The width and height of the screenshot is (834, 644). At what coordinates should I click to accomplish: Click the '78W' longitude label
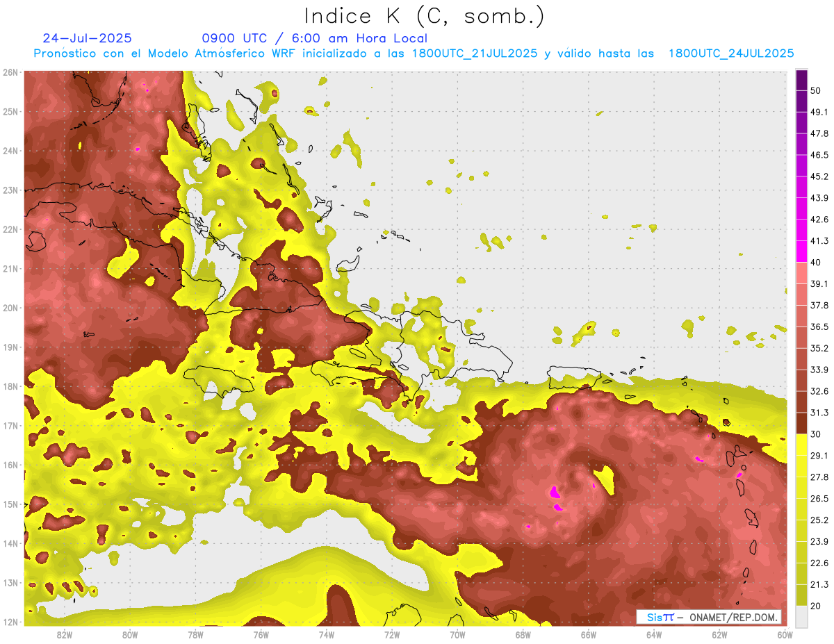tap(195, 634)
